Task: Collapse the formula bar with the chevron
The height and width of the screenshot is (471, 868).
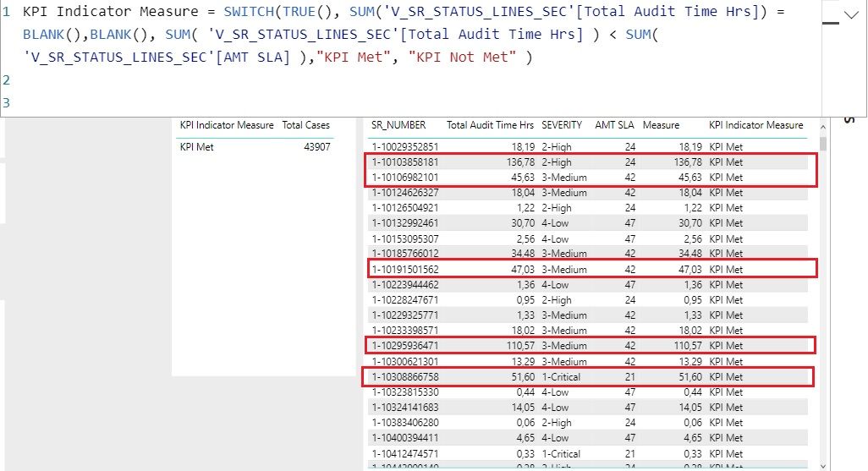Action: (x=851, y=15)
